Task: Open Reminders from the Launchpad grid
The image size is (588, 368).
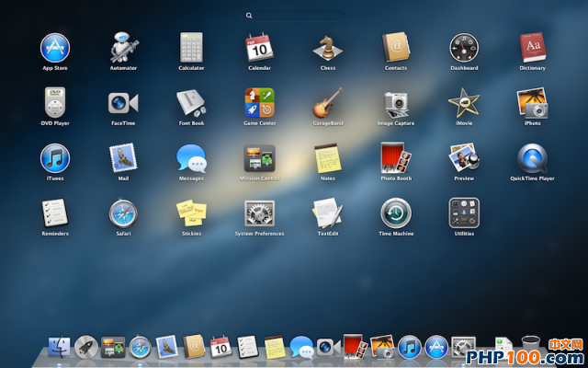Action: click(x=55, y=213)
